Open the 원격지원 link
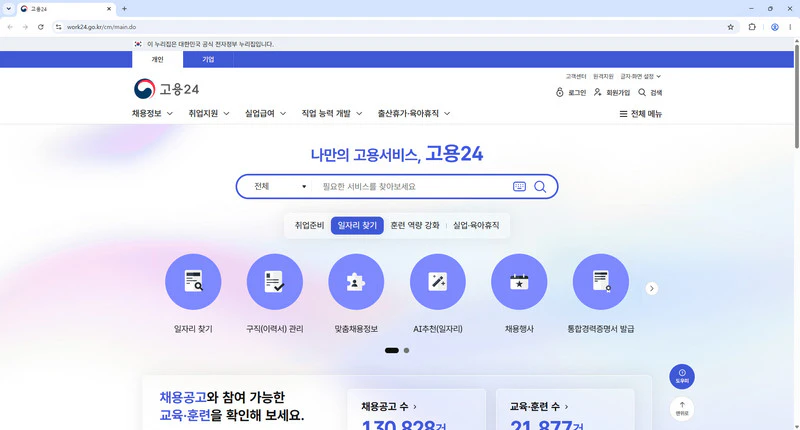 603,77
